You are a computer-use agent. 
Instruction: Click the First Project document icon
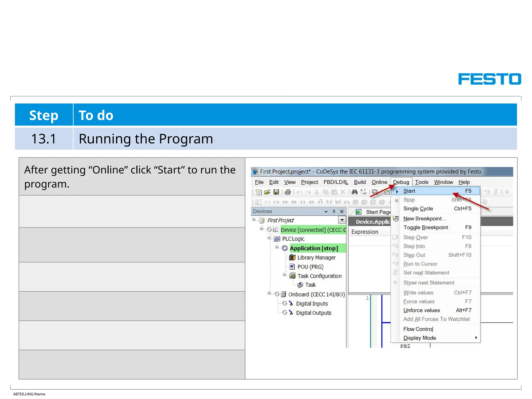click(262, 221)
